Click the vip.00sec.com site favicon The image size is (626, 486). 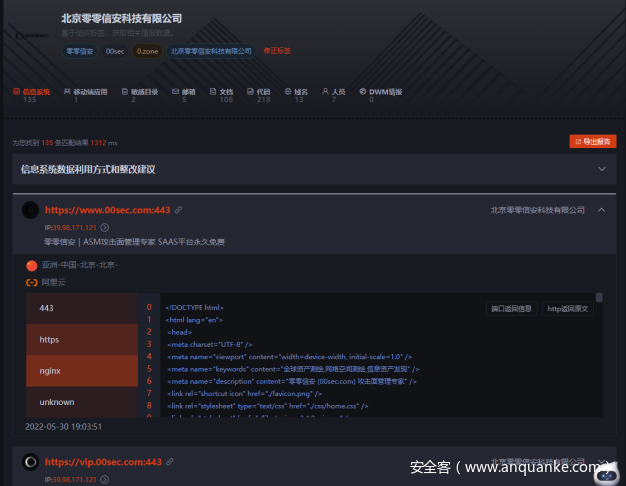point(30,462)
